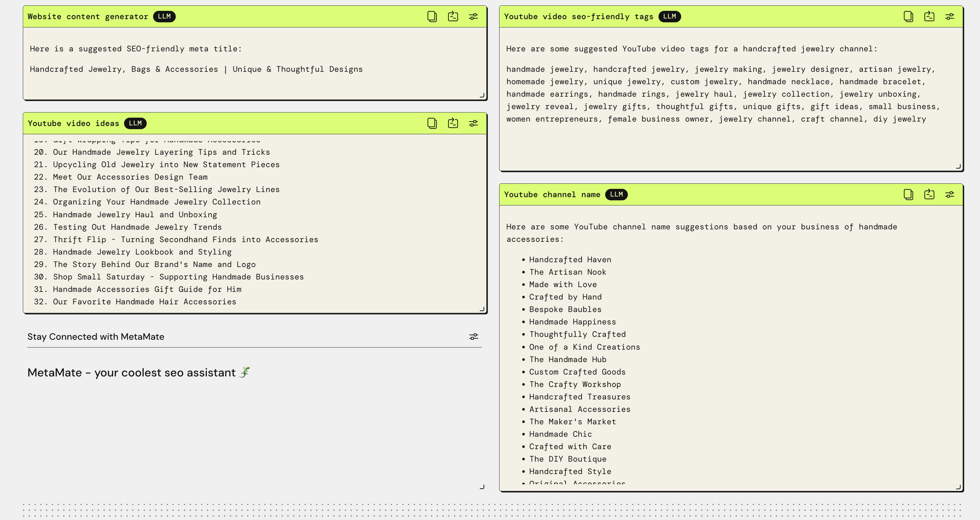
Task: Click rerun icon on Youtube seo-friendly tags
Action: coord(929,16)
